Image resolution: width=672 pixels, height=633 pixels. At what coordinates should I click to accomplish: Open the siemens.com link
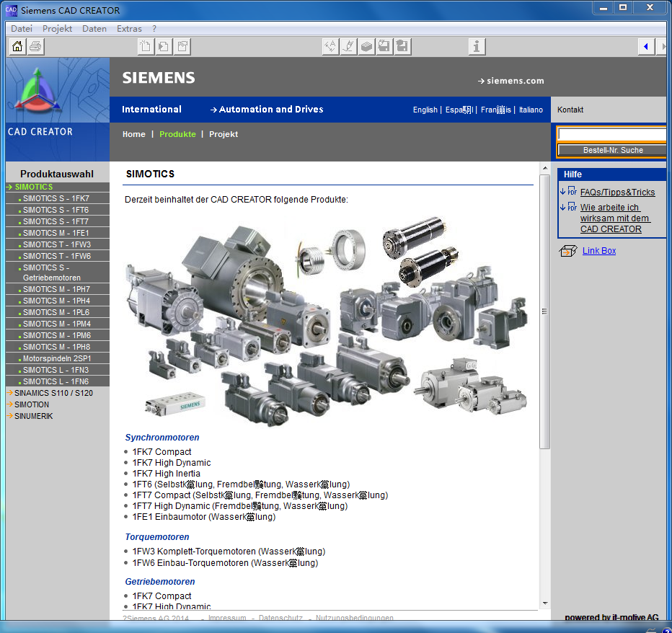coord(511,81)
